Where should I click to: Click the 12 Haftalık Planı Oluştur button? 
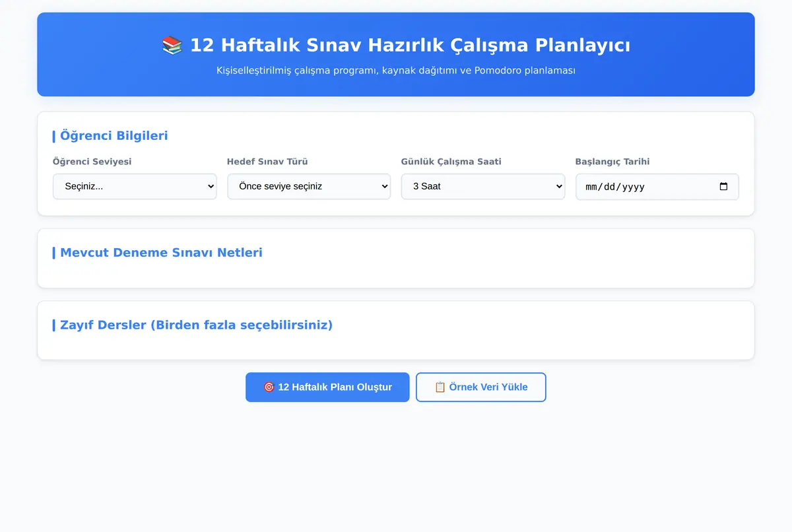pos(327,387)
